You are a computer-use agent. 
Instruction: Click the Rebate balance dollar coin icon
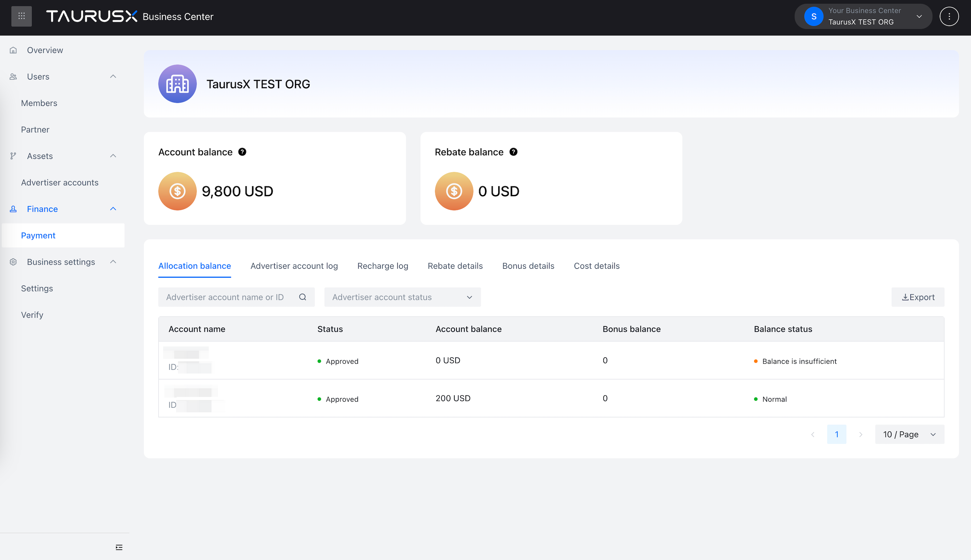pos(454,191)
